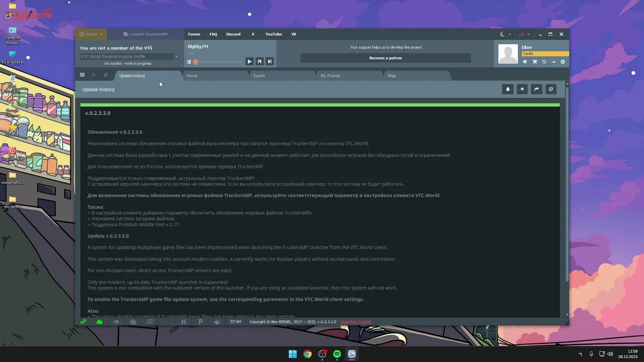
Task: Switch to the Events tab
Action: (282, 75)
